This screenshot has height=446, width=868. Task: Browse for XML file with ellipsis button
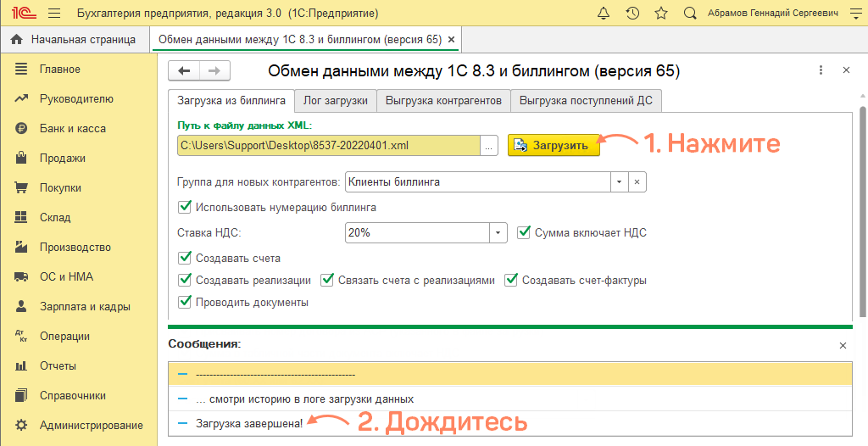coord(489,145)
